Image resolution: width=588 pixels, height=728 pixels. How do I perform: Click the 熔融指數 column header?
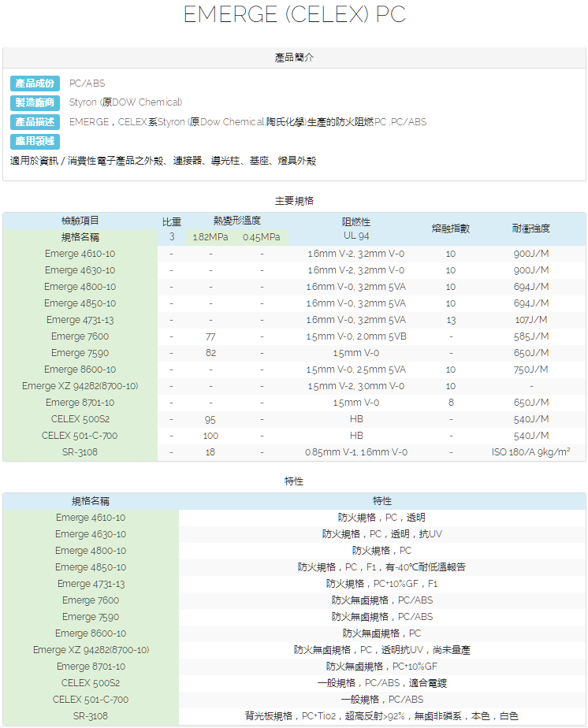click(x=451, y=228)
